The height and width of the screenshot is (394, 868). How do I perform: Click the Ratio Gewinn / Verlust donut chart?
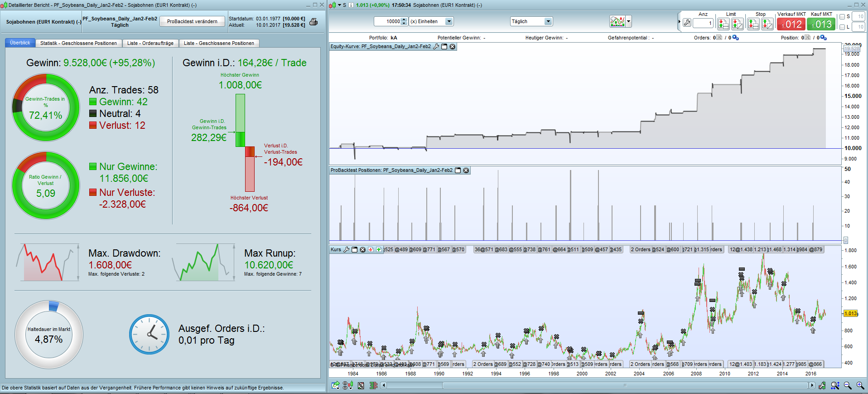tap(46, 185)
